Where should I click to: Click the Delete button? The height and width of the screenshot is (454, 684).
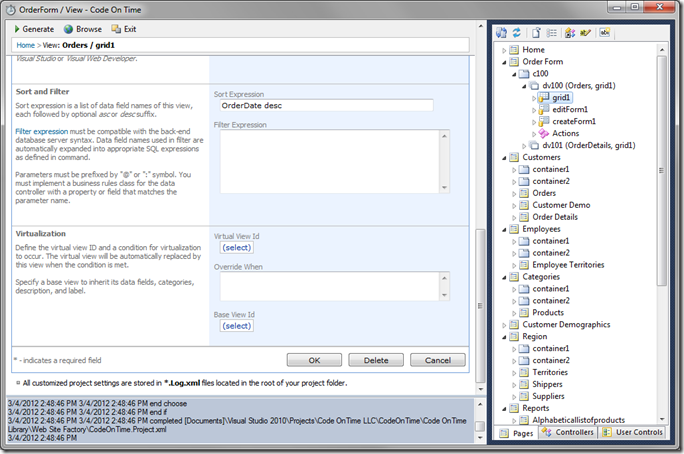pos(376,360)
